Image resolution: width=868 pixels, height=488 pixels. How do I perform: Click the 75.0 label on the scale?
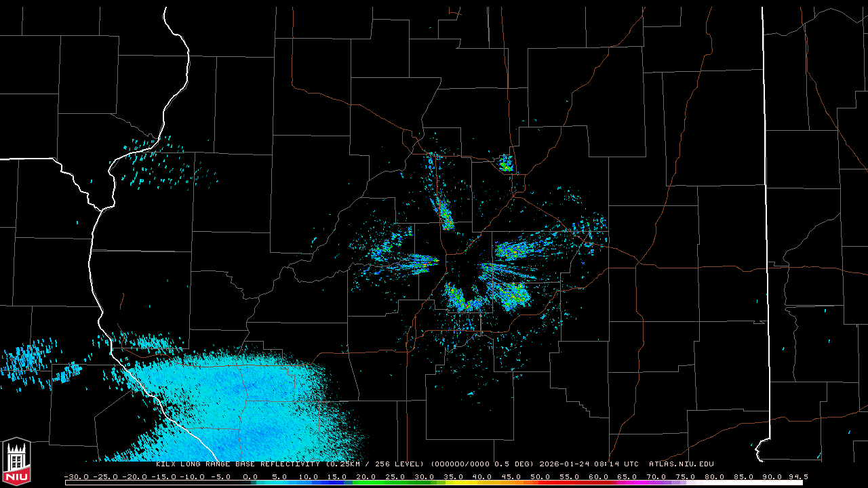click(x=686, y=476)
